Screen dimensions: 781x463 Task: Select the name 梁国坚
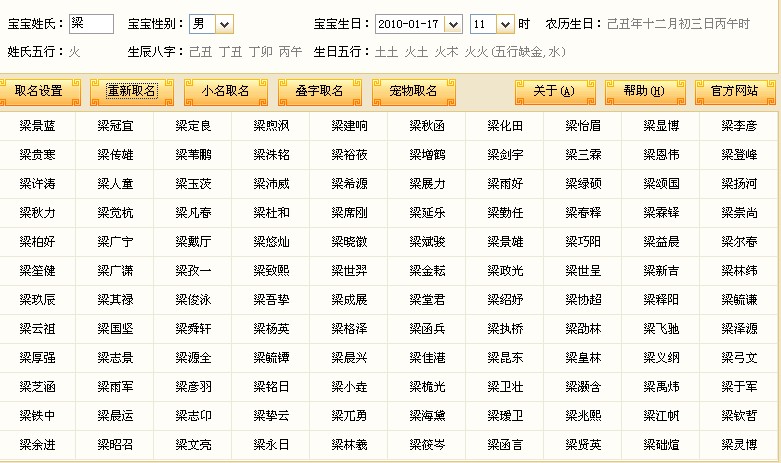pos(116,329)
